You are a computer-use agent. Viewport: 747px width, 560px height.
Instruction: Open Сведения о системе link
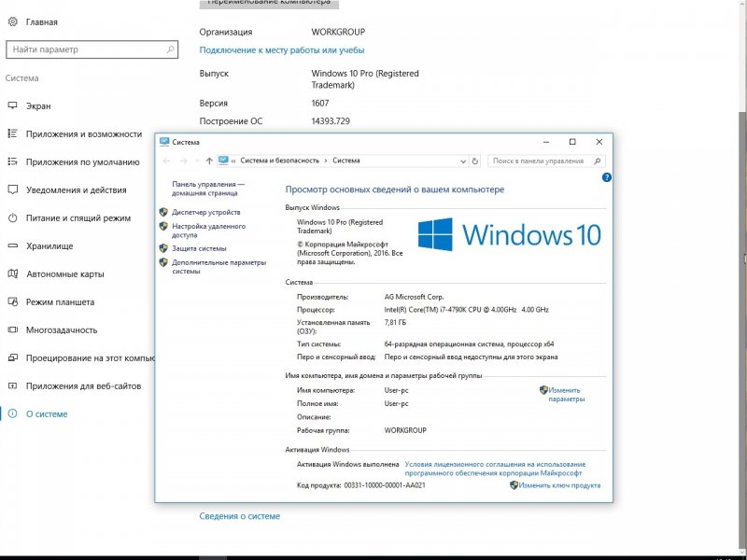click(x=240, y=516)
